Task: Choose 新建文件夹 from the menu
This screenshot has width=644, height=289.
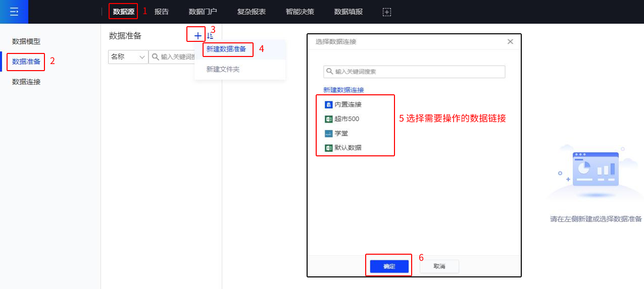Action: pos(223,69)
